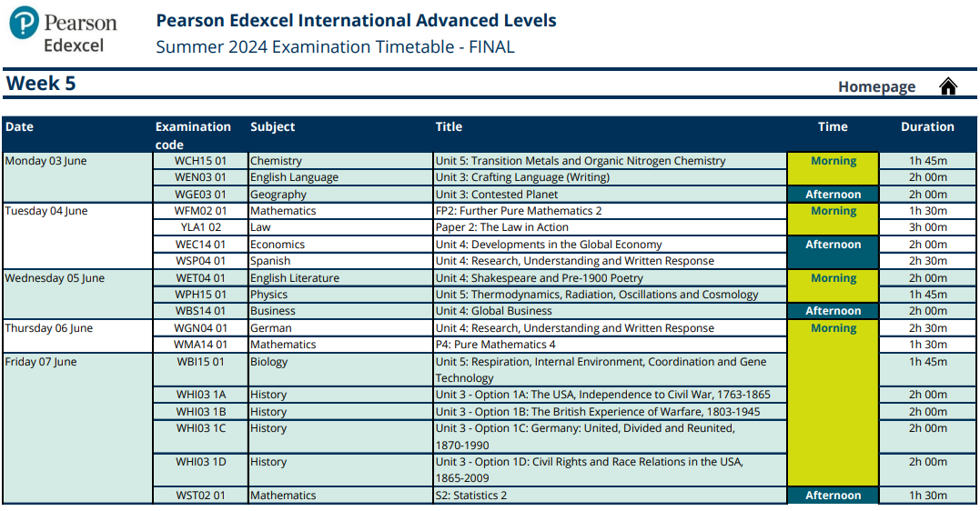
Task: Select the Unit 3: Contested Planet title
Action: [497, 195]
